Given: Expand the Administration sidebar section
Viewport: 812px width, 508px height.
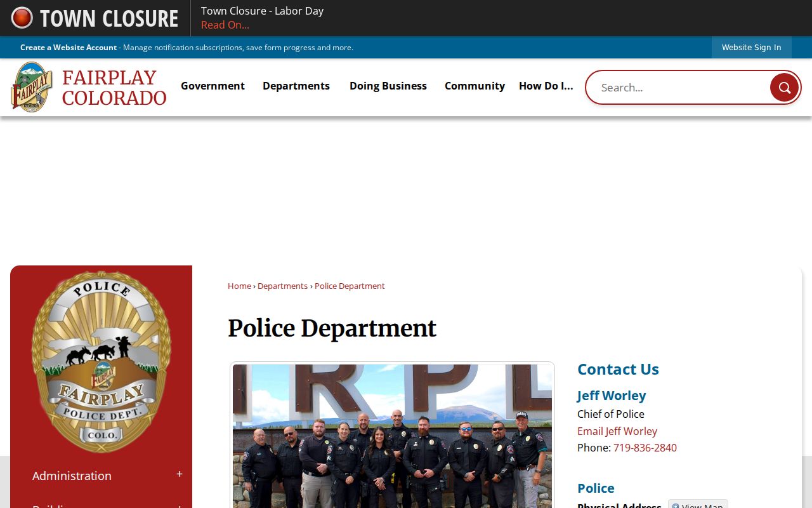Looking at the screenshot, I should [x=180, y=474].
